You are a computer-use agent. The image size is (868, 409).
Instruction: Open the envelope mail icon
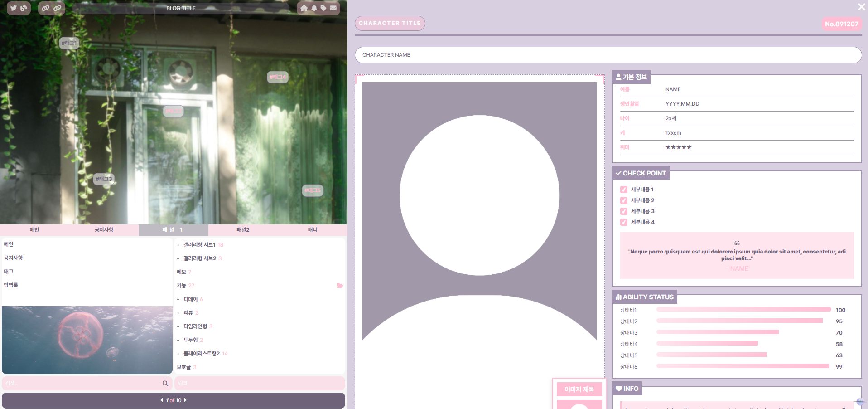(333, 8)
